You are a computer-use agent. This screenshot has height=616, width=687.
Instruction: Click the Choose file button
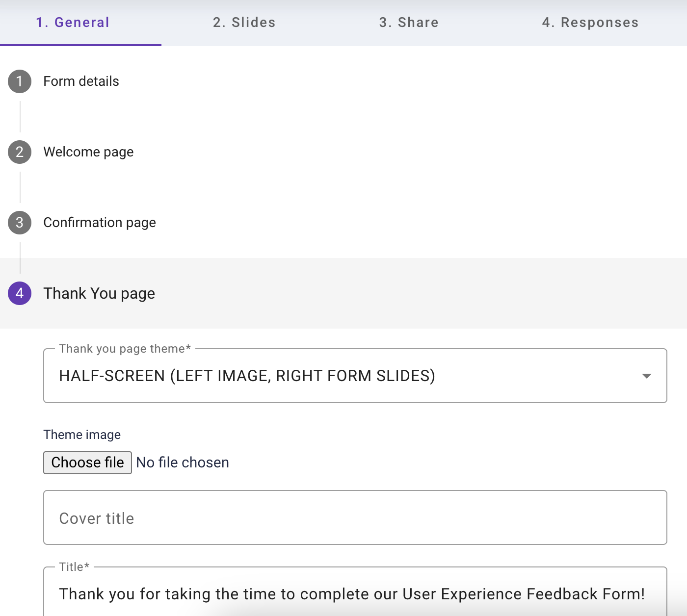click(x=87, y=462)
